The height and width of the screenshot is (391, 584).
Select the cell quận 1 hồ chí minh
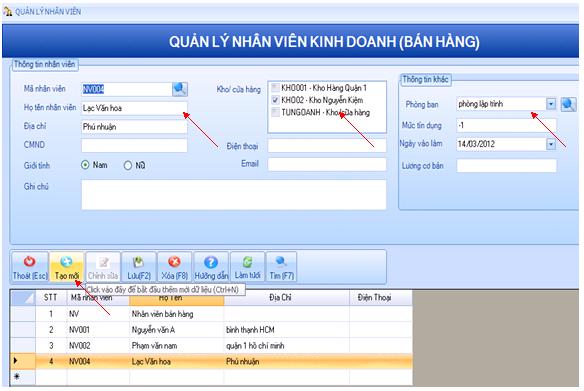(286, 346)
